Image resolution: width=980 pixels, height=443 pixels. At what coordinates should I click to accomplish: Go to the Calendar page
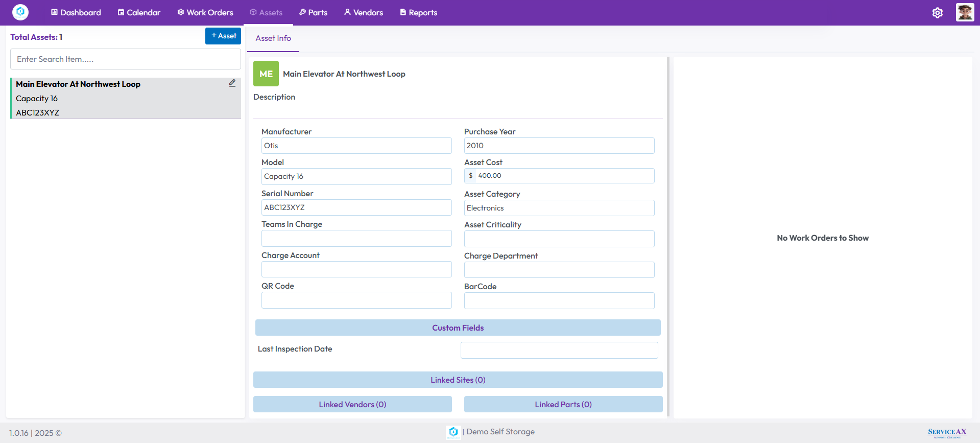point(139,12)
